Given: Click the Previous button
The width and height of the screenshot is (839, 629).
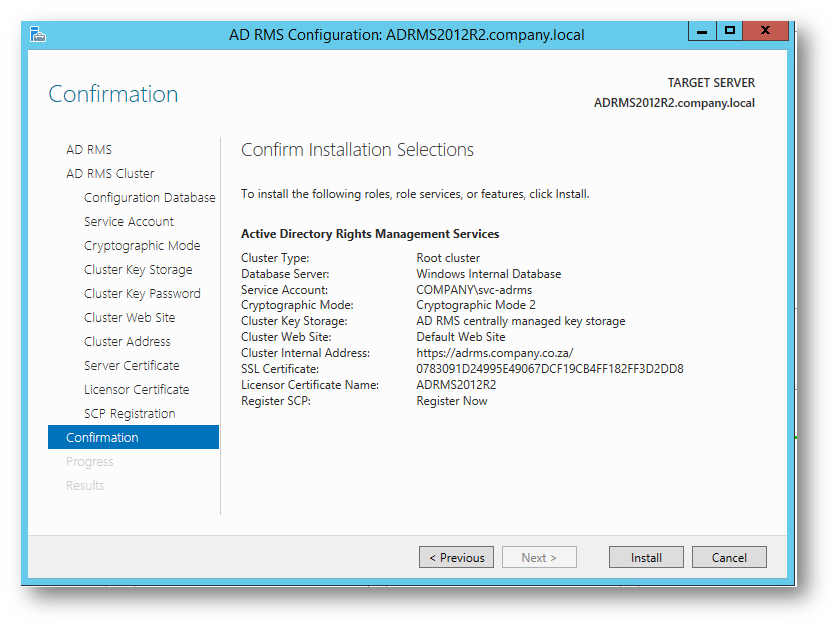Looking at the screenshot, I should coord(456,557).
